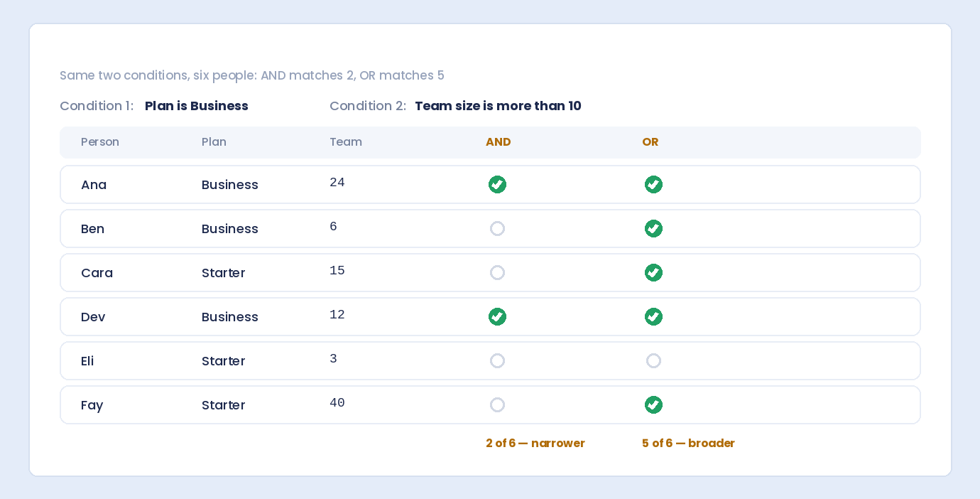Click team size value 6

(333, 227)
